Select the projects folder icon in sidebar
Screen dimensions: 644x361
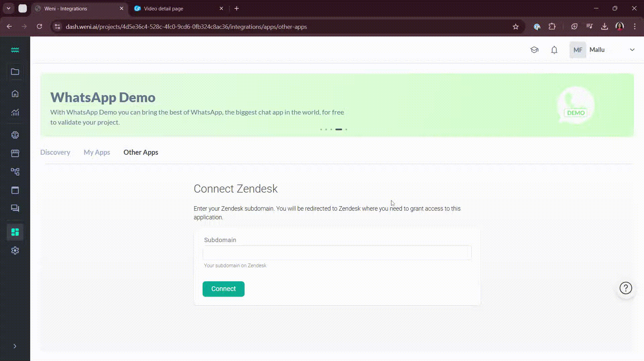pyautogui.click(x=15, y=72)
